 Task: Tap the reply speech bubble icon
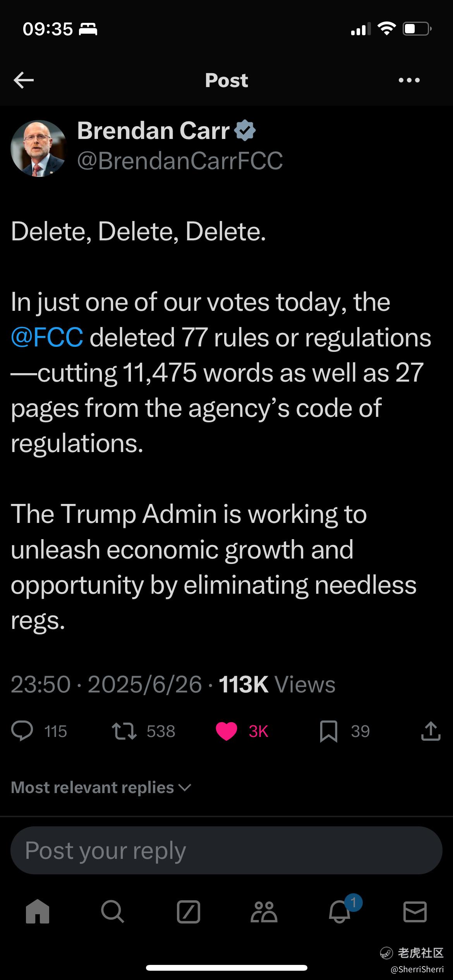coord(22,731)
